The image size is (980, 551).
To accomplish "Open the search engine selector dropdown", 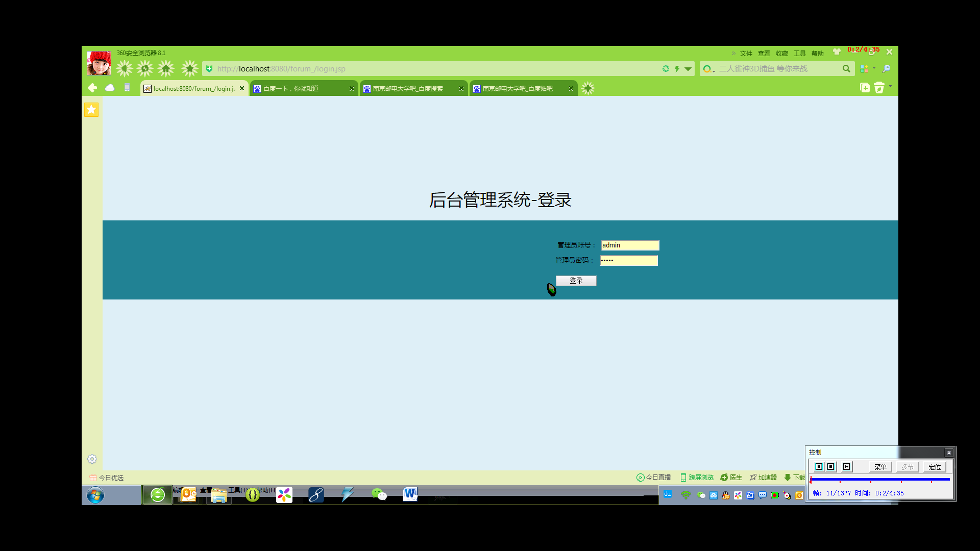I will pos(708,69).
